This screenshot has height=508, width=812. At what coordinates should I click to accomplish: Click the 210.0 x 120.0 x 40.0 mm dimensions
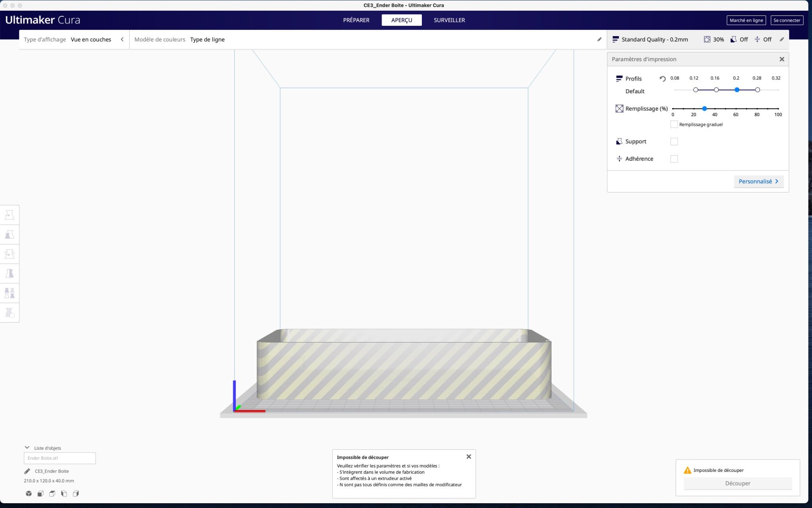pos(49,481)
